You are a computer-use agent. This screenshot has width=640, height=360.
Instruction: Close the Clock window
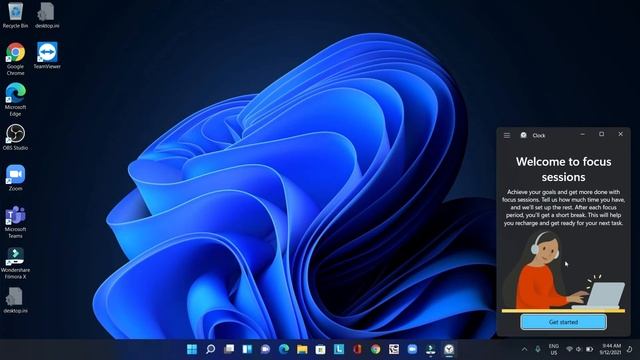point(620,134)
